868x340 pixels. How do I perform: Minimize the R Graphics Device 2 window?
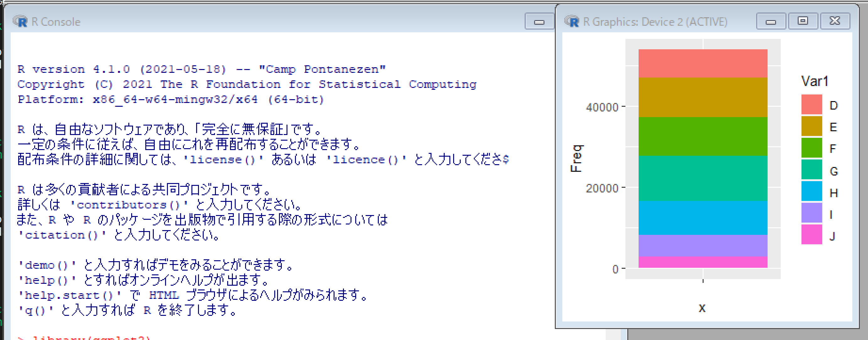point(771,22)
